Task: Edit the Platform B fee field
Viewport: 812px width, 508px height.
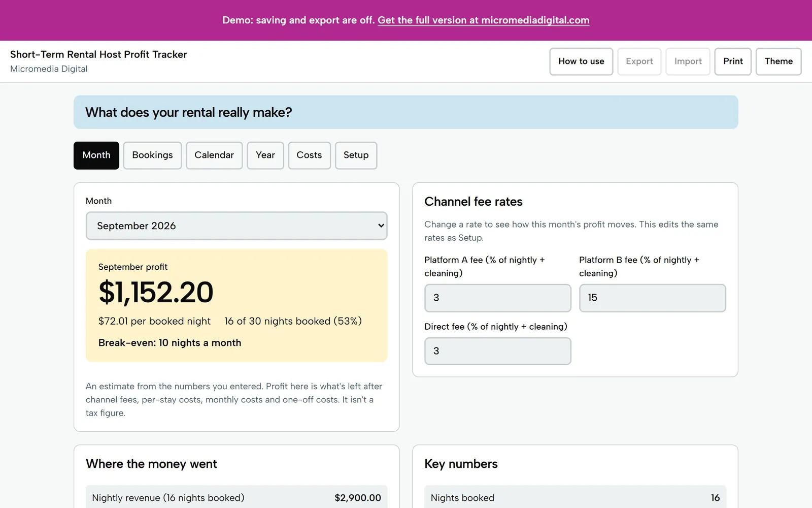Action: click(653, 298)
